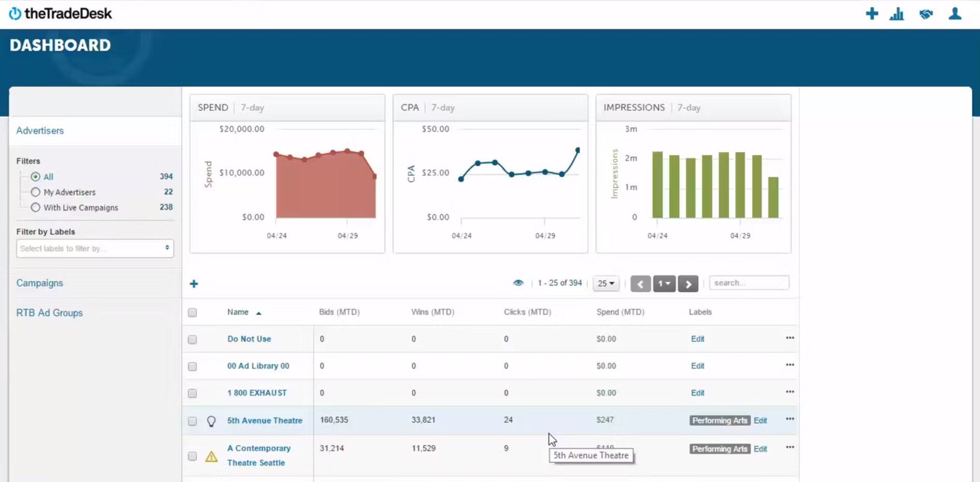Open the three-dot menu for 1 800 EXHAUST

[x=789, y=392]
